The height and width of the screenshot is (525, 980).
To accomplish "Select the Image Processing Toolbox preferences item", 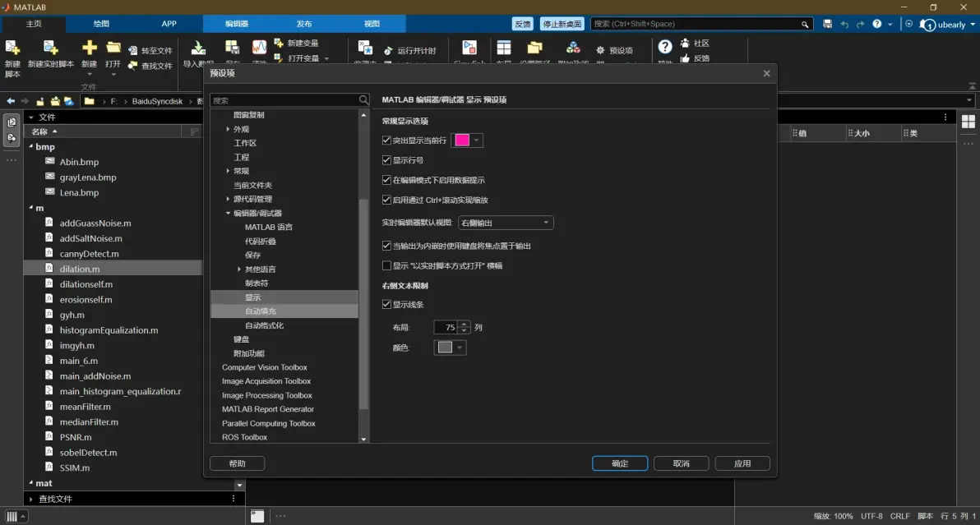I will coord(267,396).
